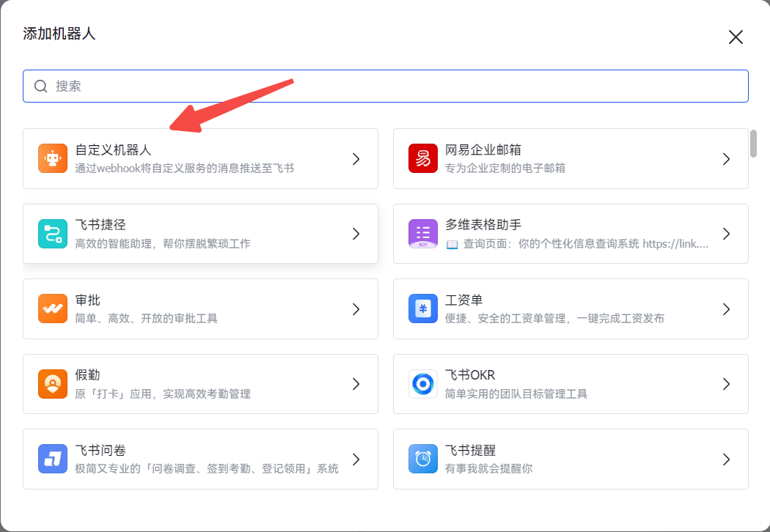
Task: Click the chevron on the 审批 card
Action: (x=356, y=309)
